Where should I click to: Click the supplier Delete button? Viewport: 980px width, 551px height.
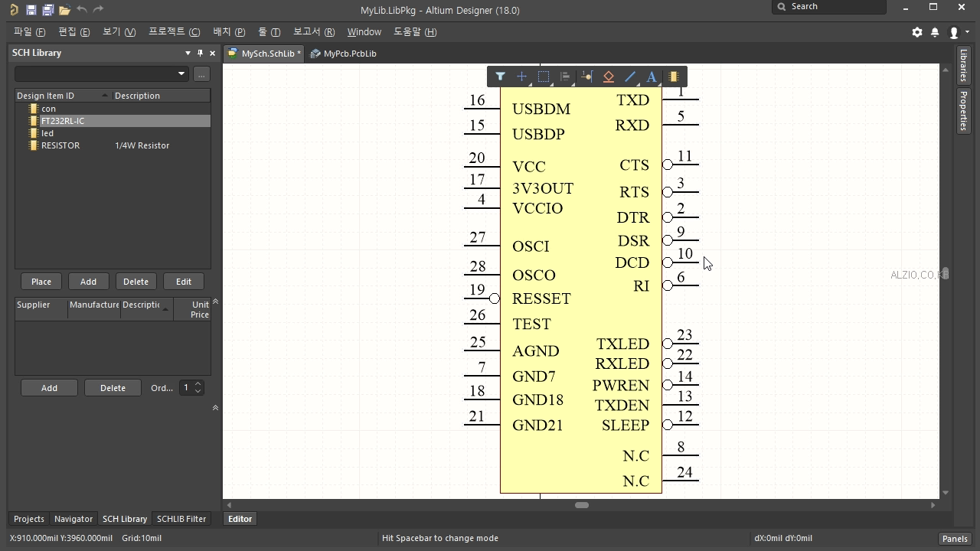[113, 388]
